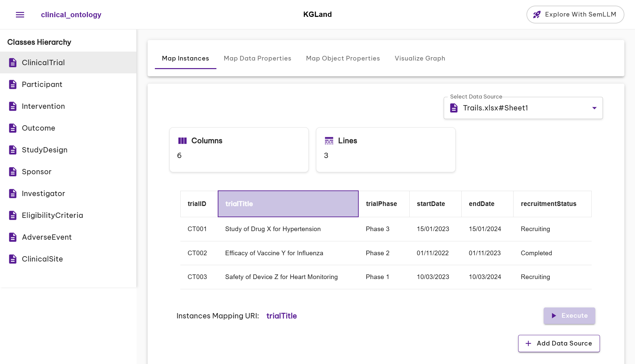The image size is (635, 364).
Task: Open the Visualize Graph tab
Action: [420, 59]
